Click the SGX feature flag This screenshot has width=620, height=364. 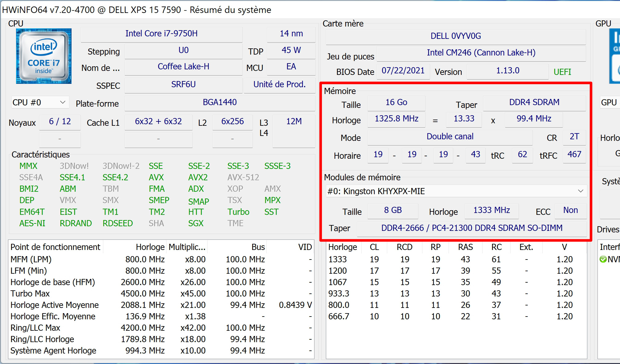point(196,223)
